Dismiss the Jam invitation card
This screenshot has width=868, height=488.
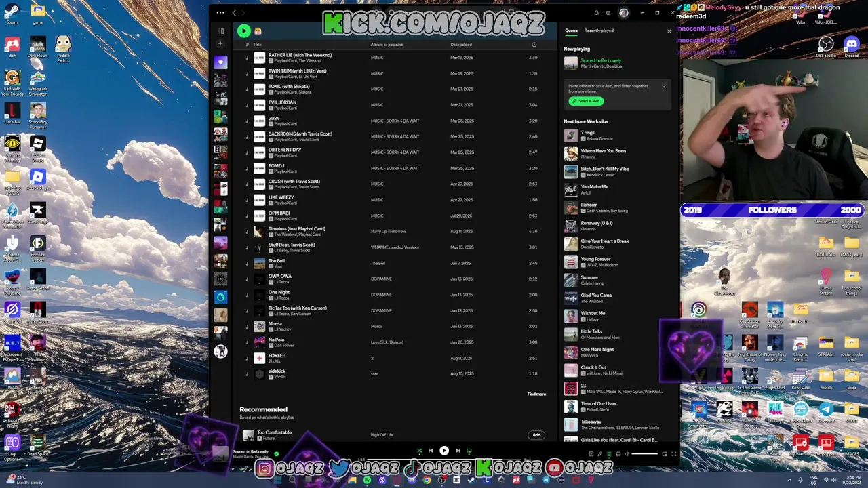[663, 87]
